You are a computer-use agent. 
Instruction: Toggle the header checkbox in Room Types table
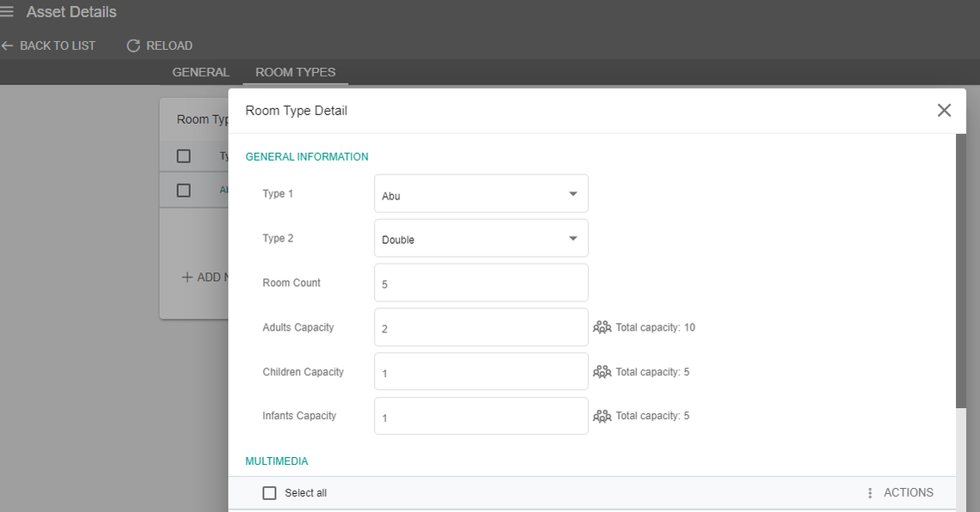tap(184, 156)
